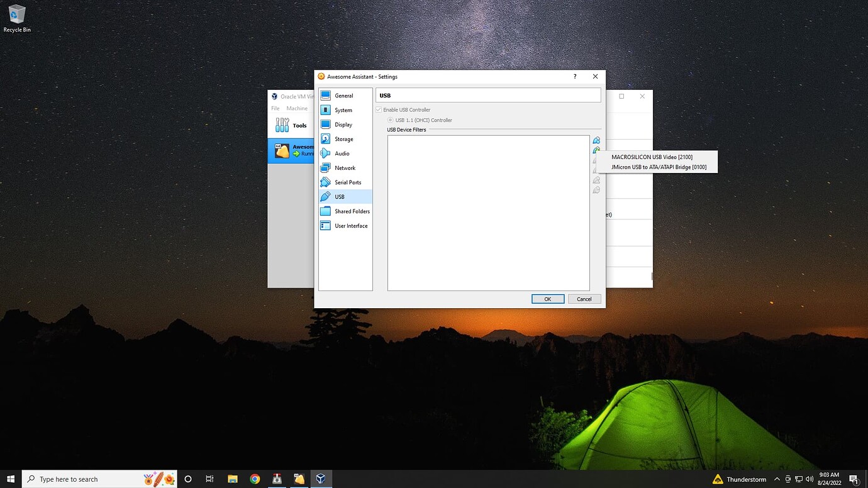Click the Meet Now camera tray icon
The height and width of the screenshot is (488, 868).
(788, 479)
